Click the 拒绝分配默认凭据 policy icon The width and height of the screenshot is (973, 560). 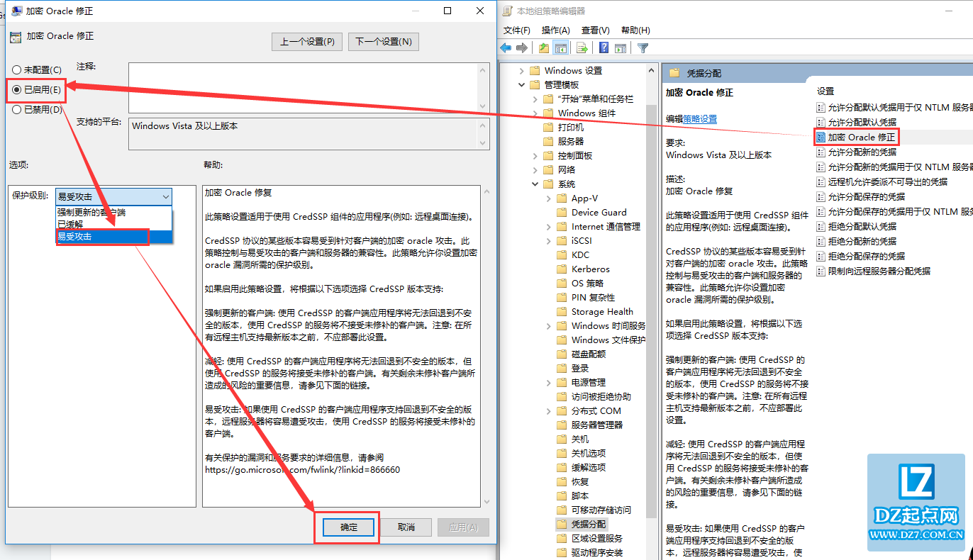pyautogui.click(x=821, y=226)
